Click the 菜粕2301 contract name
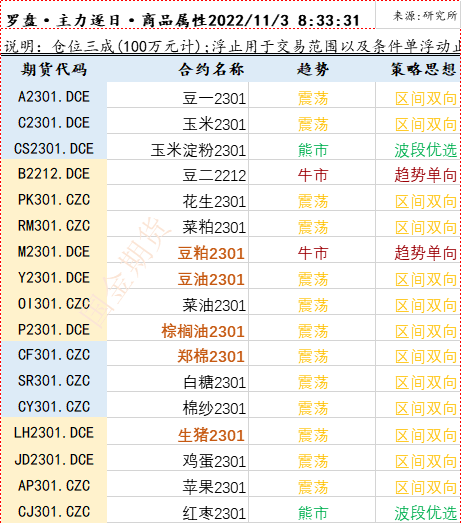Screen dimensions: 461x524 click(x=214, y=228)
